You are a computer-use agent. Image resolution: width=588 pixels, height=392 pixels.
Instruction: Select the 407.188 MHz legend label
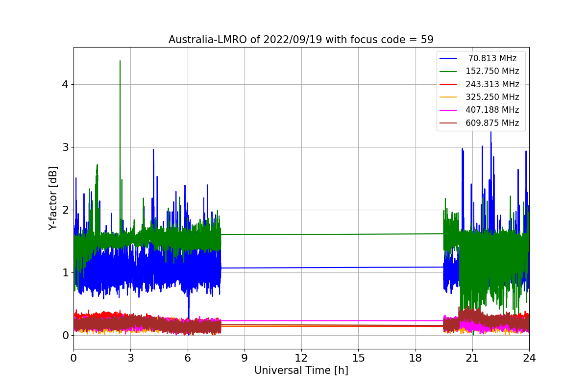coord(492,110)
